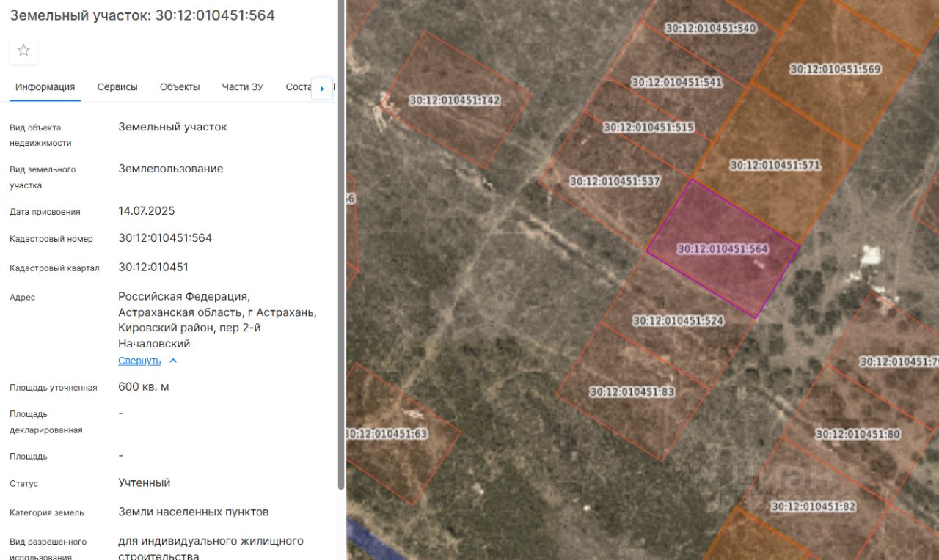Click the Площадь уточненная field label

[54, 388]
